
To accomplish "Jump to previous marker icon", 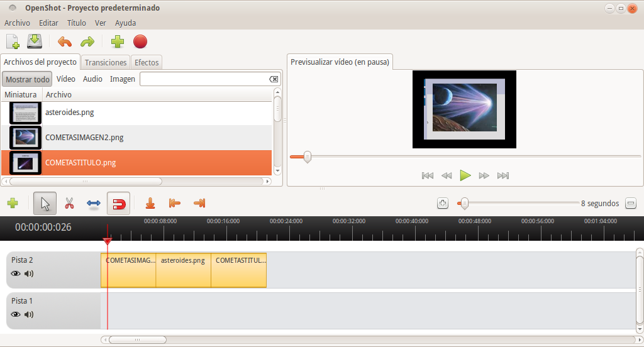I will (x=175, y=204).
